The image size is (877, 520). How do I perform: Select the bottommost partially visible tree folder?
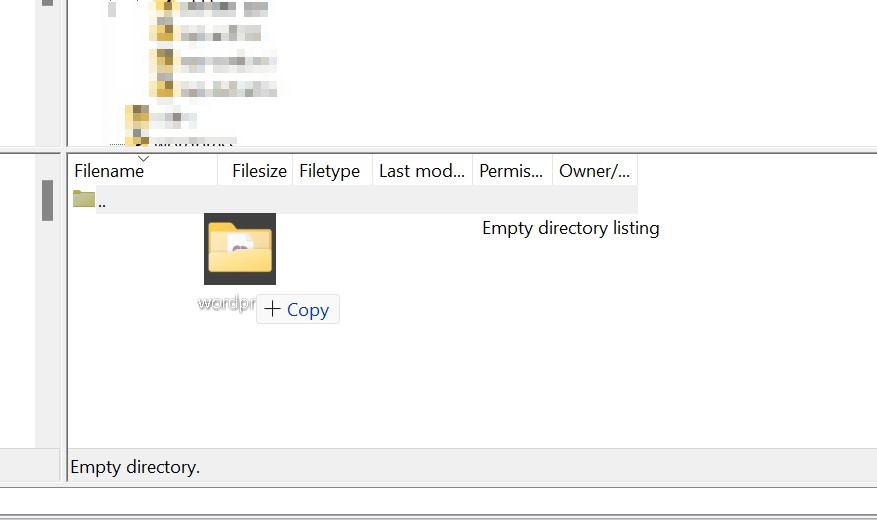[136, 141]
